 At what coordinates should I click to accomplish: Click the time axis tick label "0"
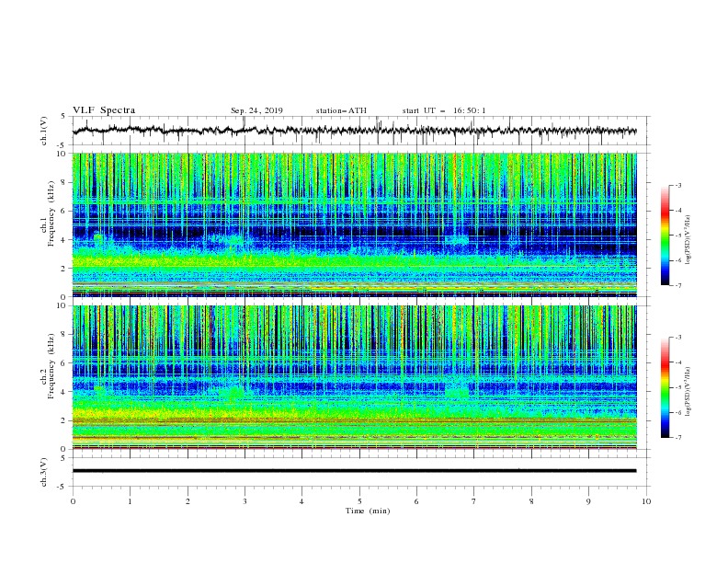tap(73, 501)
